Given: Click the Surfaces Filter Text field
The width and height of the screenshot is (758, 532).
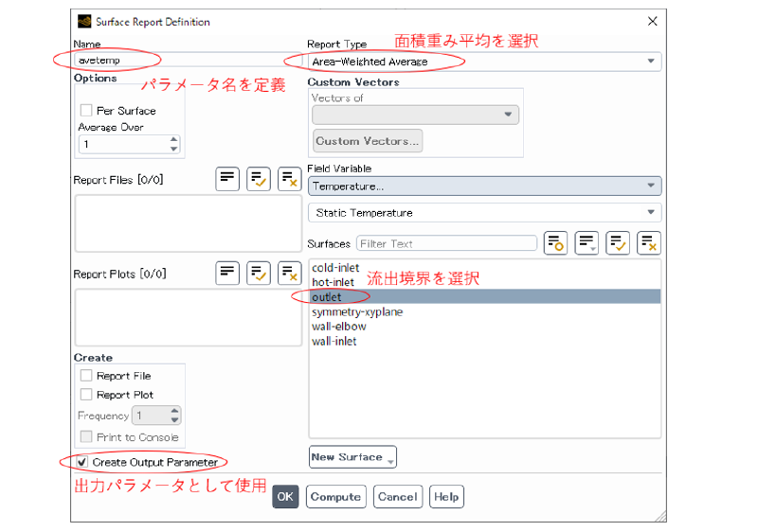Looking at the screenshot, I should [446, 243].
